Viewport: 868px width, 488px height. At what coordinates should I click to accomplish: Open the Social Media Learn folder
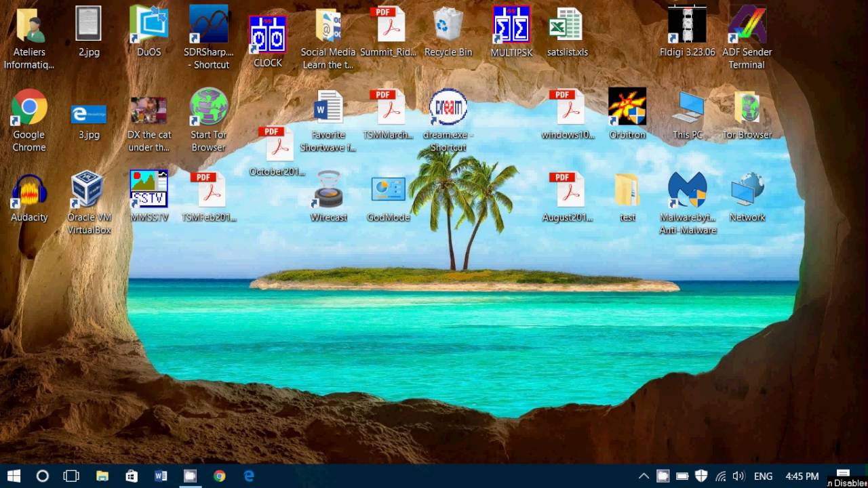(x=328, y=26)
